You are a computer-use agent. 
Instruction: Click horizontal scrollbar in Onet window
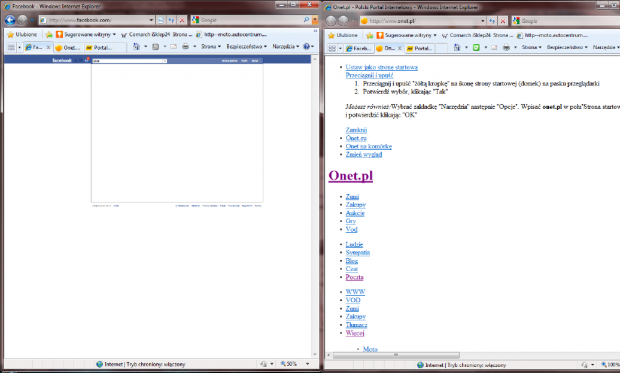(396, 355)
